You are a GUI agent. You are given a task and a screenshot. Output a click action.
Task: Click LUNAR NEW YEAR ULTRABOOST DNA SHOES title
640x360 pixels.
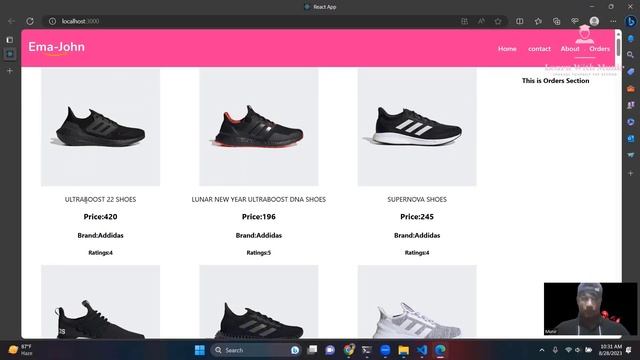click(259, 199)
